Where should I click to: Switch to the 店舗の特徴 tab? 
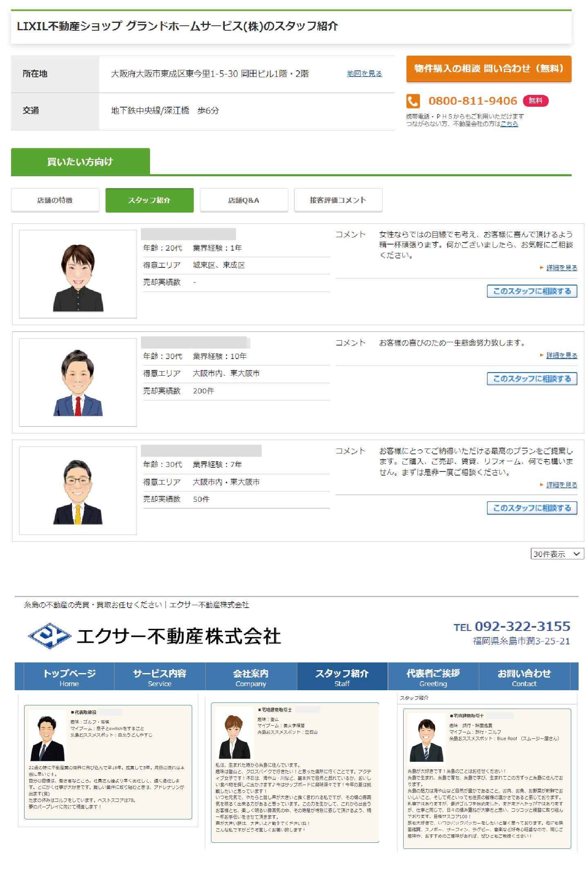click(x=55, y=200)
